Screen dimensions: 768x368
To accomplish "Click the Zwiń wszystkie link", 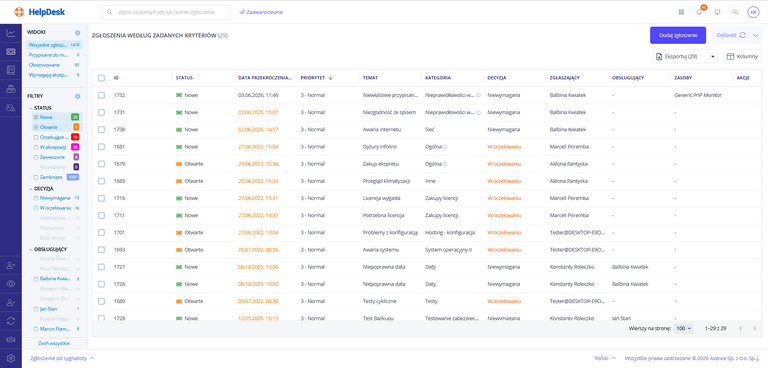I will tap(54, 343).
